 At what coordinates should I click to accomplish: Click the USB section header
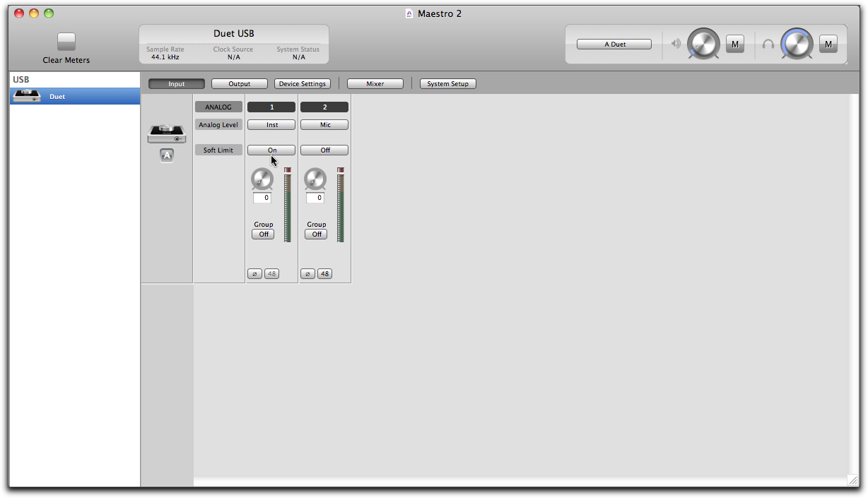coord(21,80)
